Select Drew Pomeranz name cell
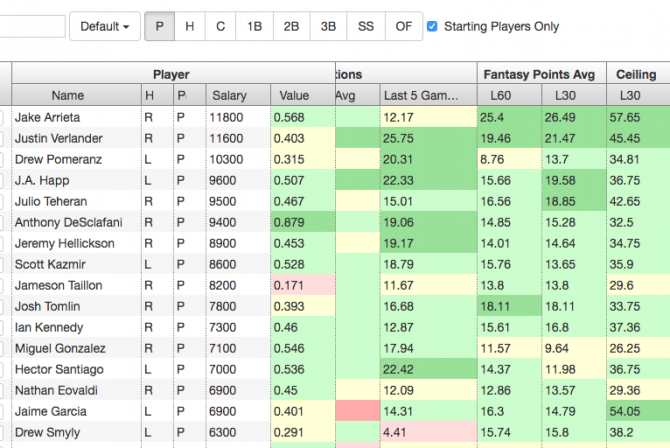 [76, 159]
